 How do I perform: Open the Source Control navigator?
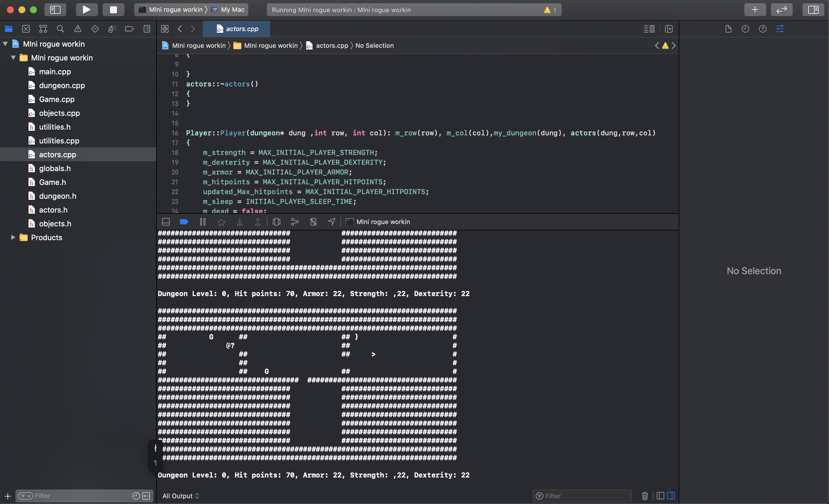[x=26, y=29]
